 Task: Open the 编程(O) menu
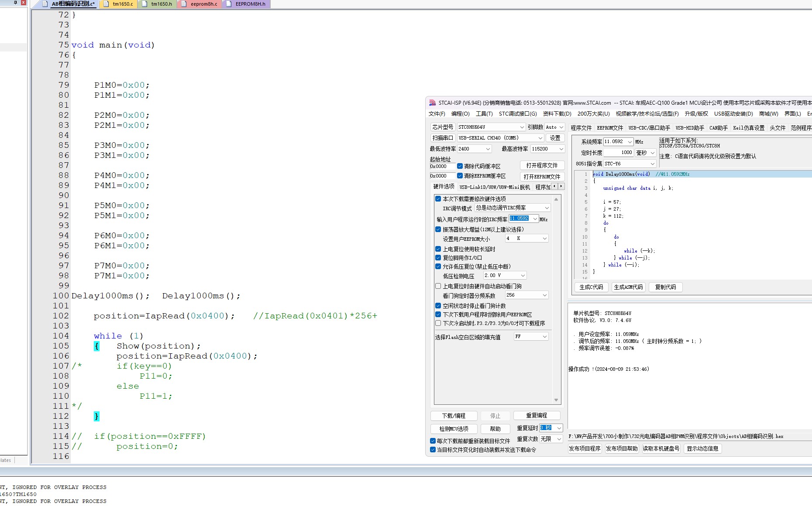coord(460,114)
